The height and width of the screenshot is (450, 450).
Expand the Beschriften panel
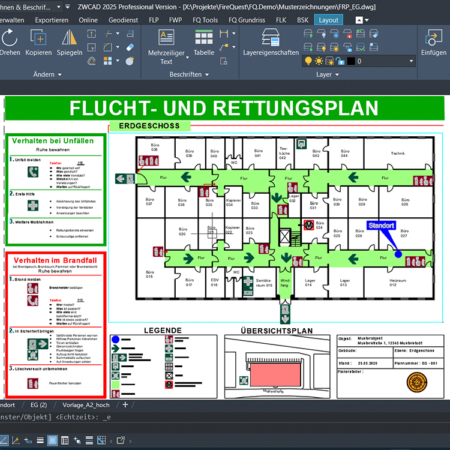pyautogui.click(x=189, y=74)
